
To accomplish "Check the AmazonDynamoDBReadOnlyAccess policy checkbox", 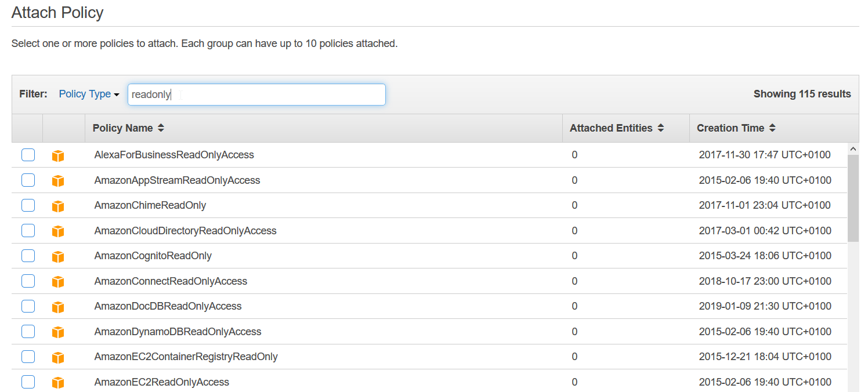I will pyautogui.click(x=28, y=332).
